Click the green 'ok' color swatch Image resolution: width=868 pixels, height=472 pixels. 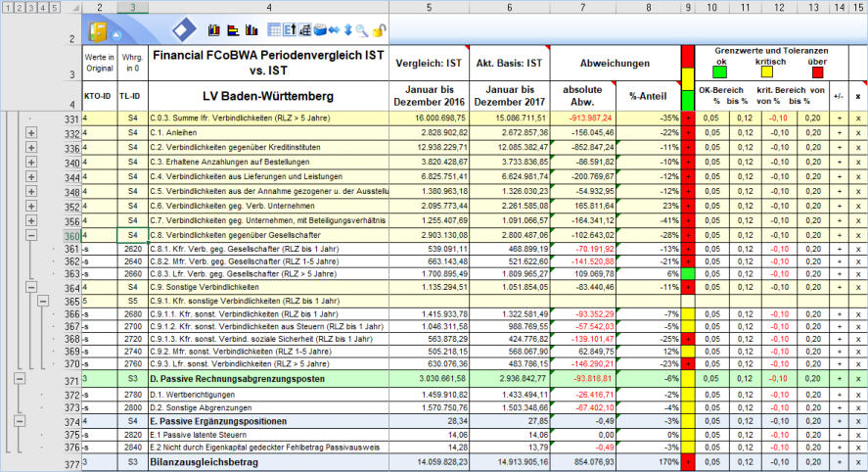click(719, 71)
